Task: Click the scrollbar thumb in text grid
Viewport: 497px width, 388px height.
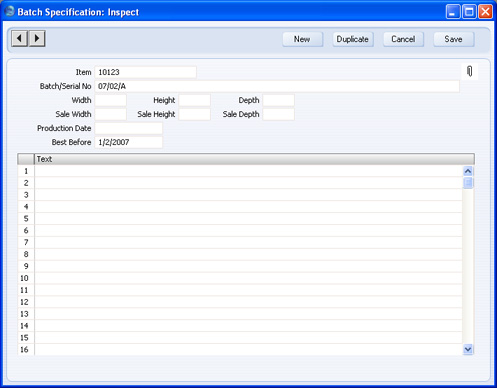Action: [x=468, y=183]
